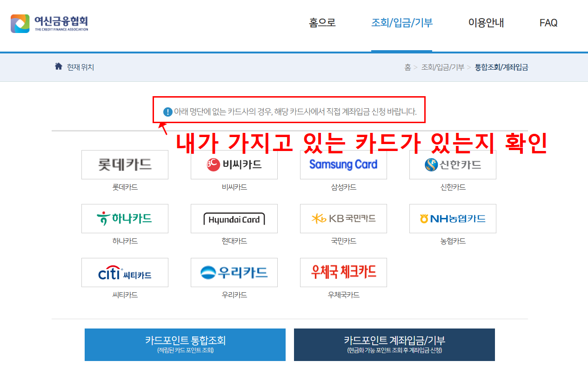The height and width of the screenshot is (381, 588).
Task: Click the 농협카드 text label
Action: 453,241
